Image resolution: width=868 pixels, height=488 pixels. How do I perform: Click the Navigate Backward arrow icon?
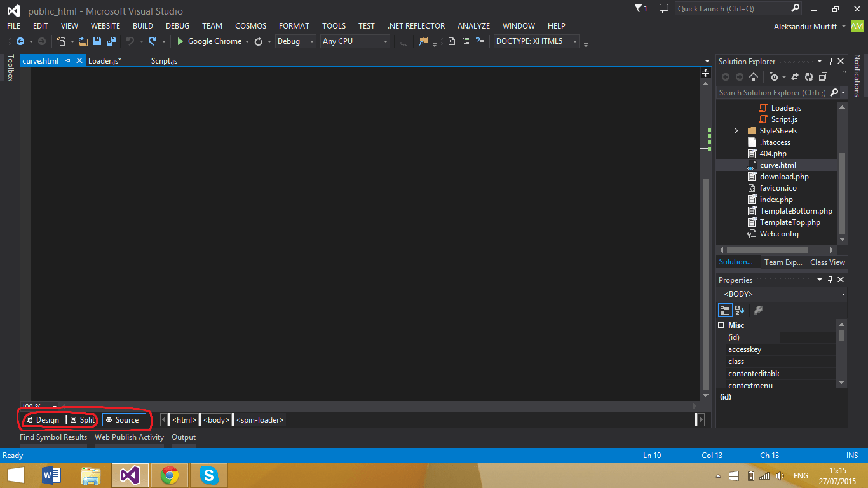20,41
